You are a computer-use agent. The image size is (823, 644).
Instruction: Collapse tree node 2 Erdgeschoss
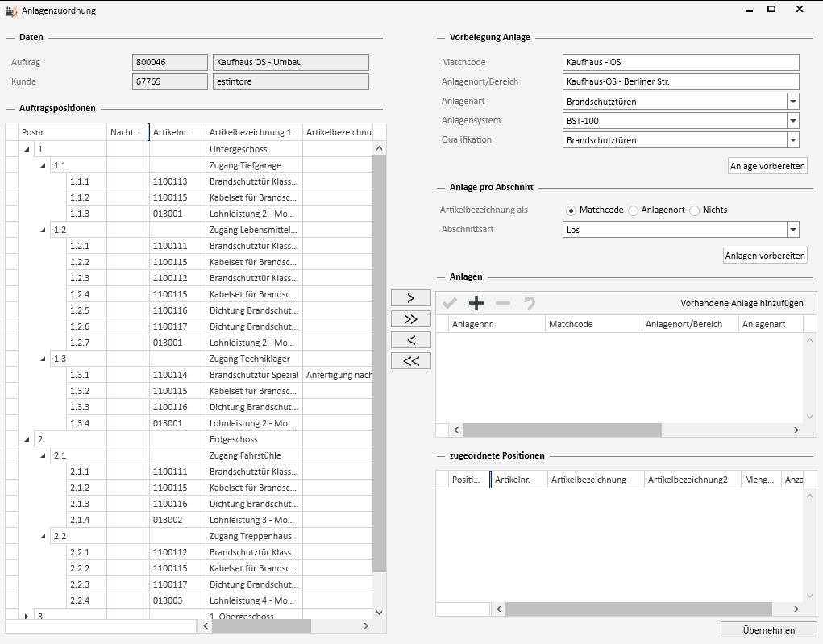pyautogui.click(x=27, y=439)
